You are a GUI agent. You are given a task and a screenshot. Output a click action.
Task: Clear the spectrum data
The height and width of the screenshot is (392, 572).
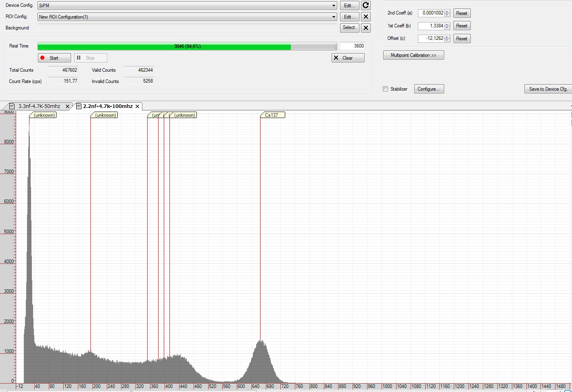[x=348, y=58]
